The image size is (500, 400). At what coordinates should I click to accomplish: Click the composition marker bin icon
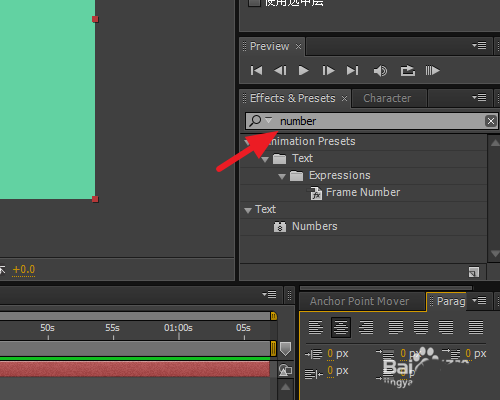pos(286,349)
